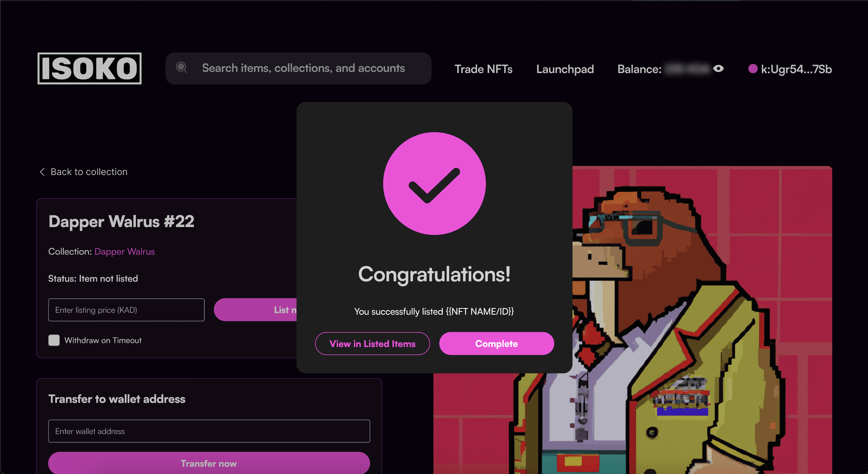Screen dimensions: 868x474
Task: Go back to collection
Action: coord(89,172)
